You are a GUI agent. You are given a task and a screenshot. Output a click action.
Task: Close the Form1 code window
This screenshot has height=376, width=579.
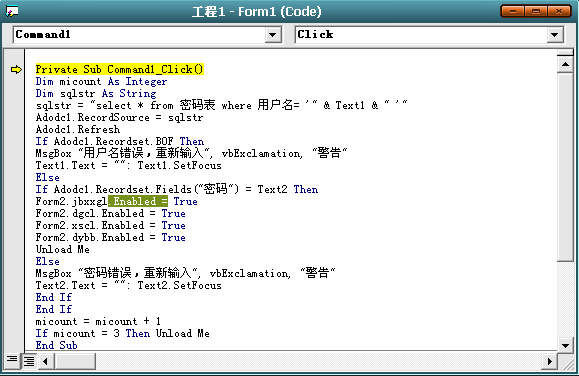point(559,11)
